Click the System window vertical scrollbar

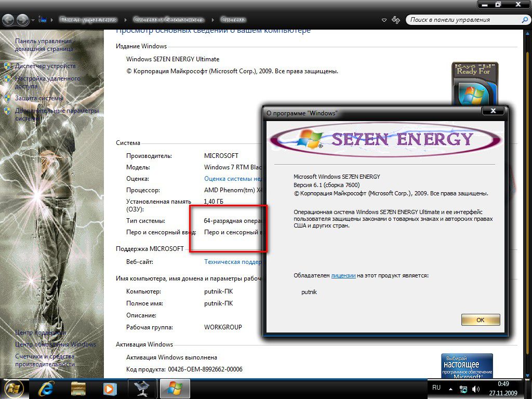pyautogui.click(x=528, y=204)
